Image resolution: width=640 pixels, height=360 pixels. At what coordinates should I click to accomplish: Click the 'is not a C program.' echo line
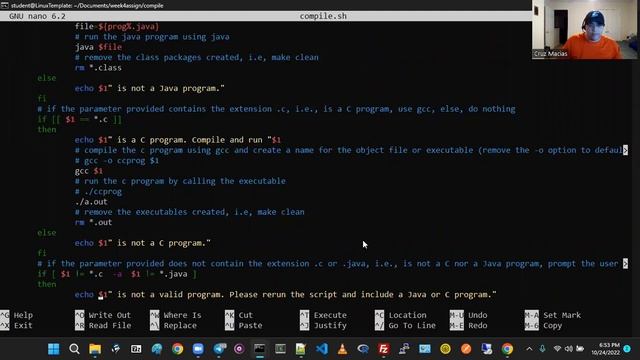[142, 243]
